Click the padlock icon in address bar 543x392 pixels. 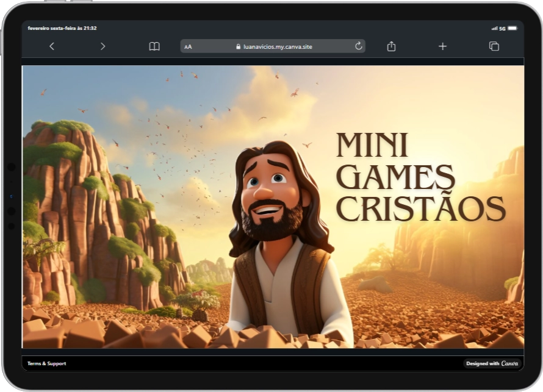click(238, 46)
